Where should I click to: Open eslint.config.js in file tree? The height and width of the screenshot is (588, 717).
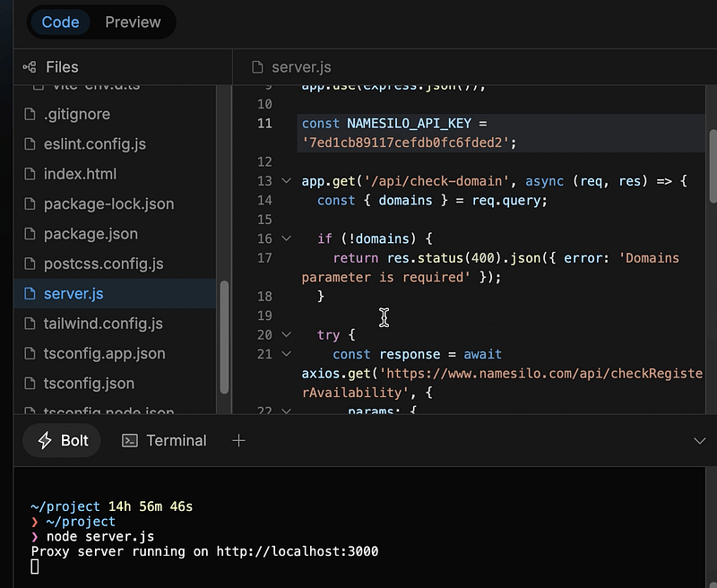(x=94, y=144)
